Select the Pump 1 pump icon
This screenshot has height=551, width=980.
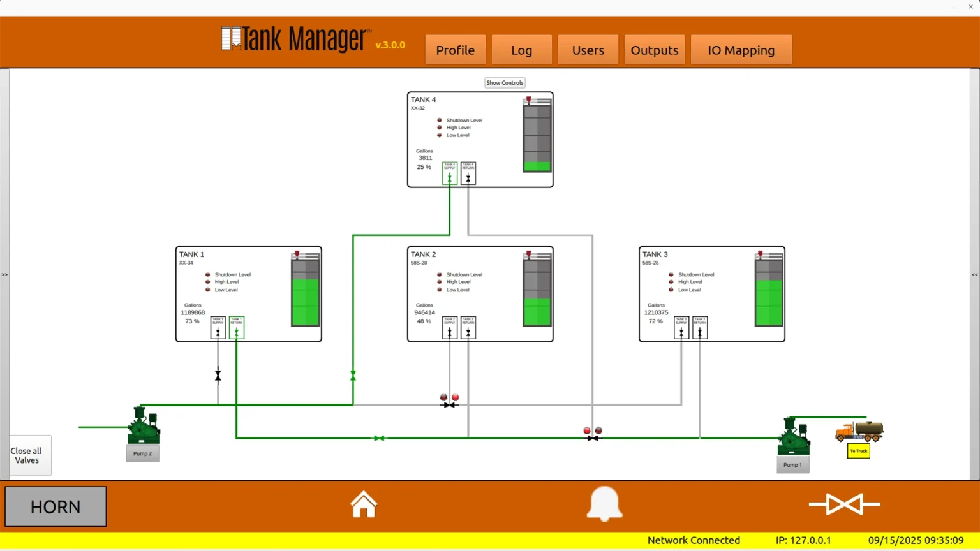(x=794, y=437)
